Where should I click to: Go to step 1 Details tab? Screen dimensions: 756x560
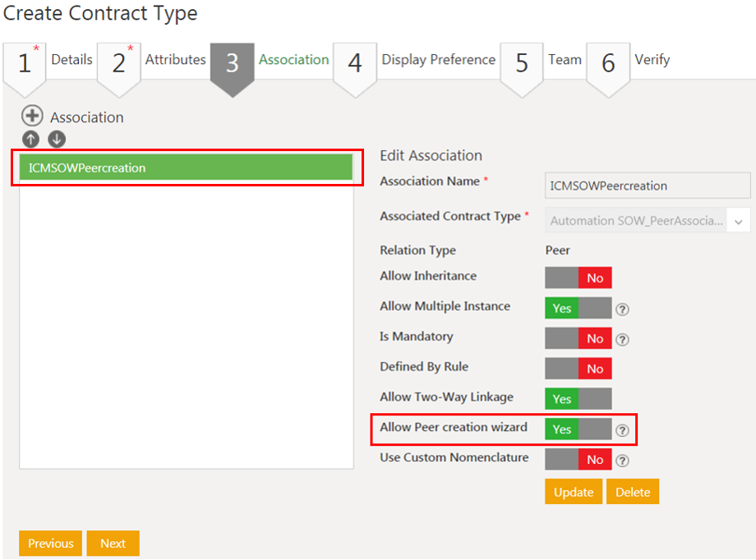(48, 61)
